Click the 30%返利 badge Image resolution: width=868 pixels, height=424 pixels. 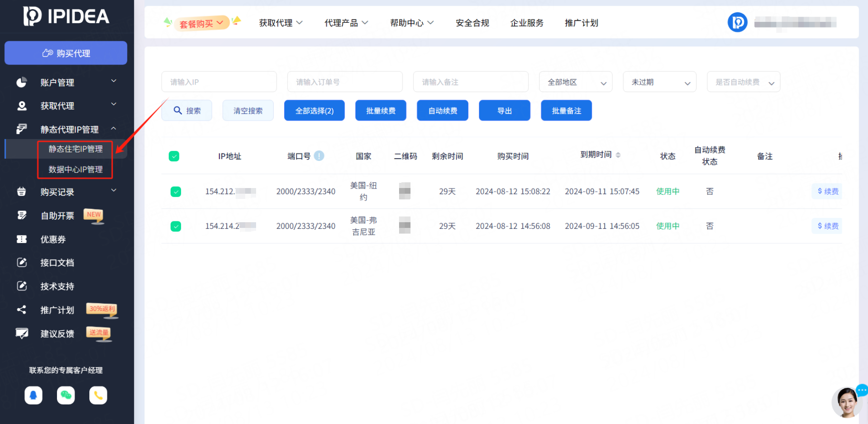click(102, 310)
